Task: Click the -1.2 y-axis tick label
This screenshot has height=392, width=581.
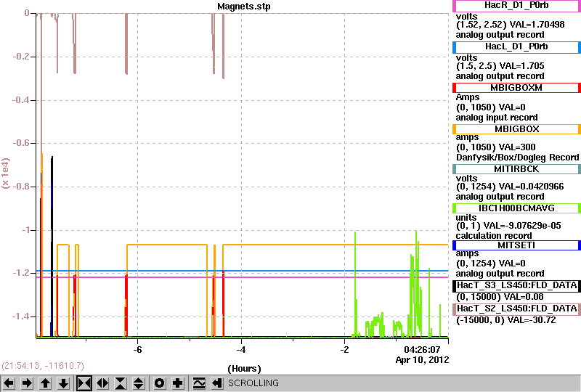Action: click(x=21, y=273)
